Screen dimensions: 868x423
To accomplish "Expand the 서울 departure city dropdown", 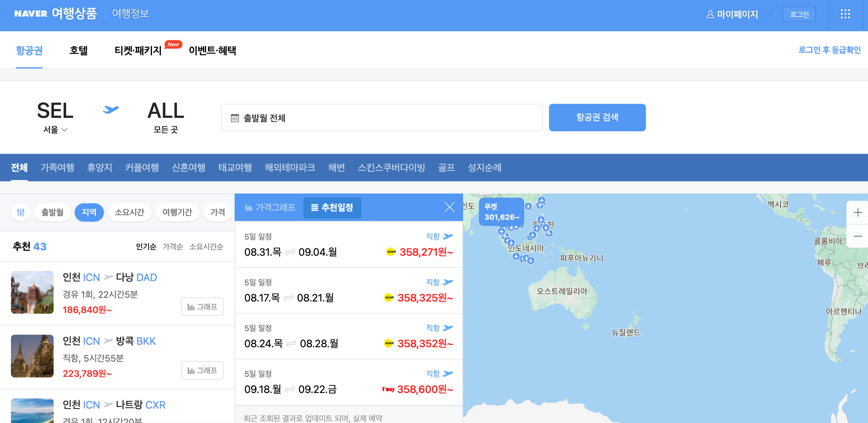I will click(x=55, y=130).
